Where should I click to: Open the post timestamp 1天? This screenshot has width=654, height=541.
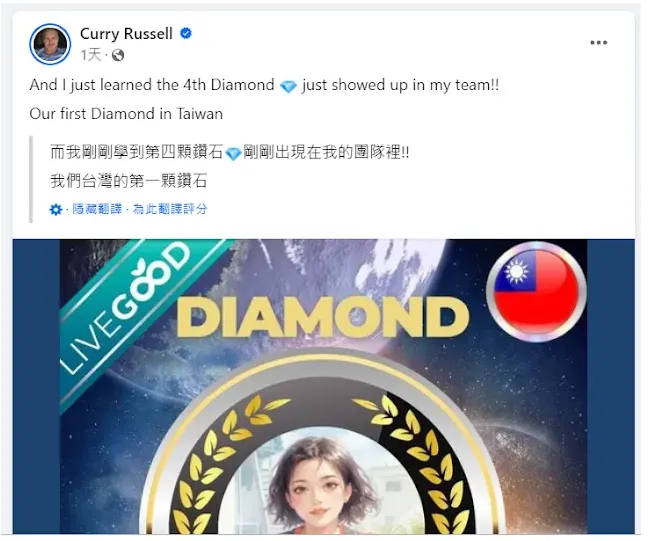click(x=91, y=55)
